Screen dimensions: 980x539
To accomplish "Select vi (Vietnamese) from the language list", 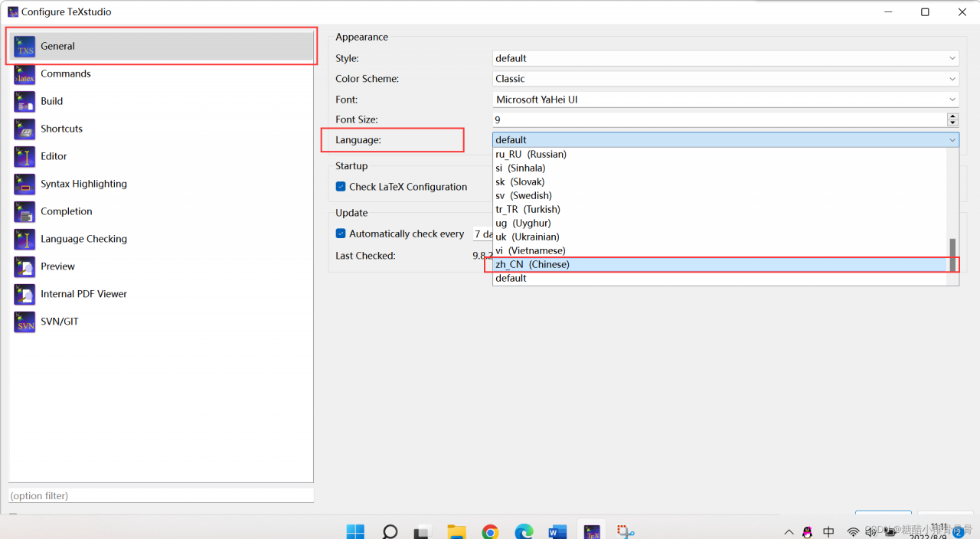I will (x=720, y=250).
